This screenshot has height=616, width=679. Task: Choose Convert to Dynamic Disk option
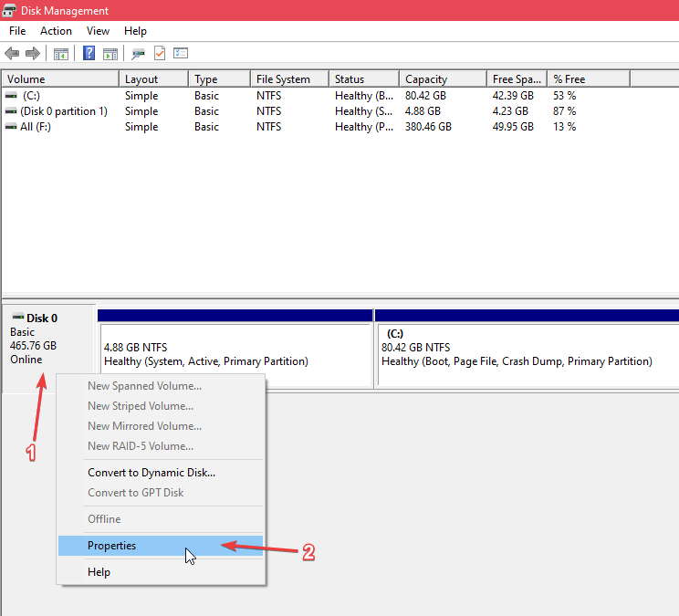151,473
